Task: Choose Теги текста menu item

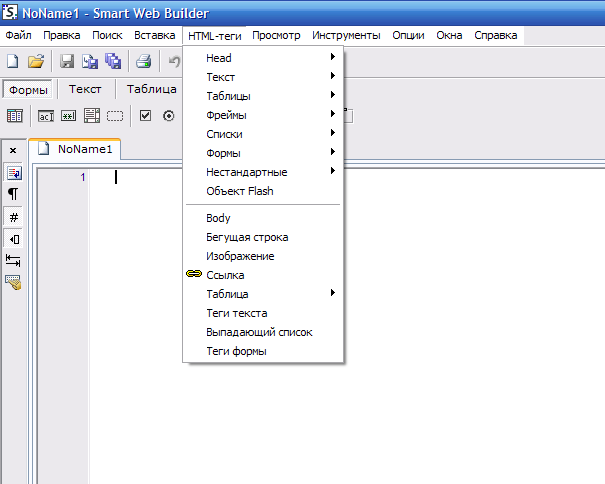Action: point(263,313)
